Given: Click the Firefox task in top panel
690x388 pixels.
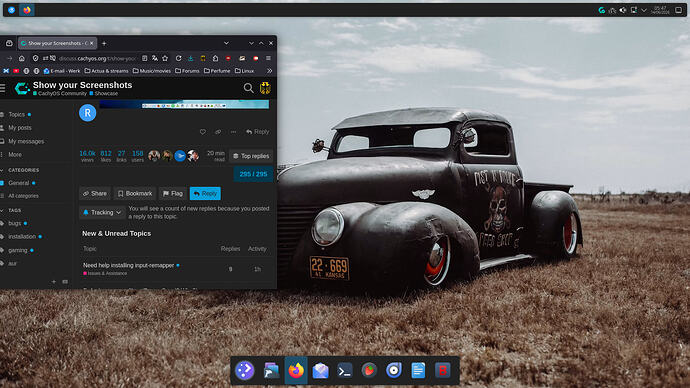Looking at the screenshot, I should tap(27, 10).
